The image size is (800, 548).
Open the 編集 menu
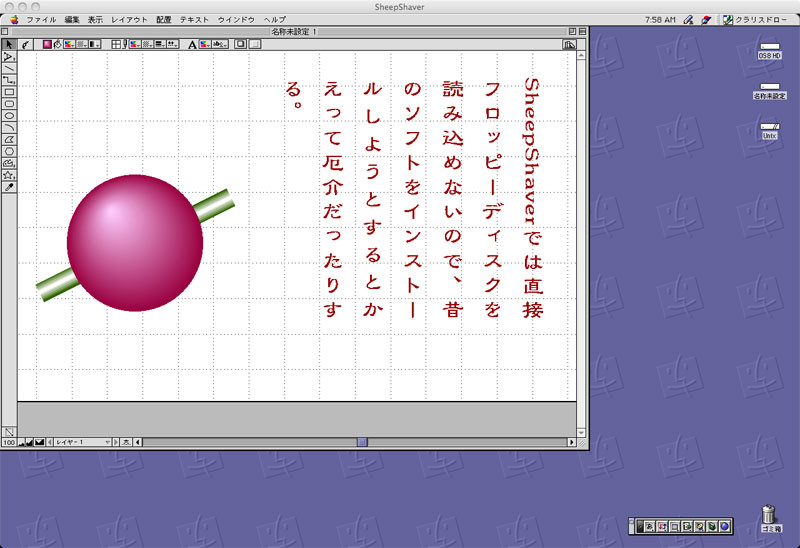72,19
